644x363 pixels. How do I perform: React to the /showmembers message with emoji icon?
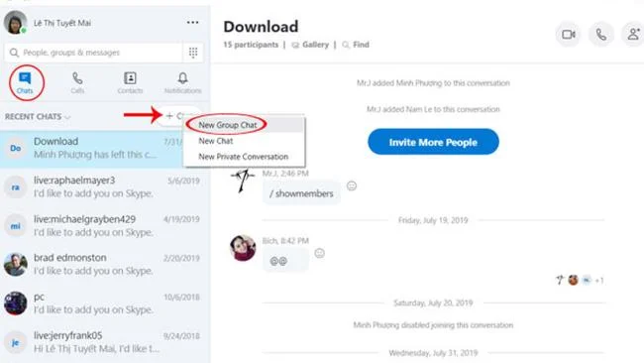pyautogui.click(x=352, y=185)
